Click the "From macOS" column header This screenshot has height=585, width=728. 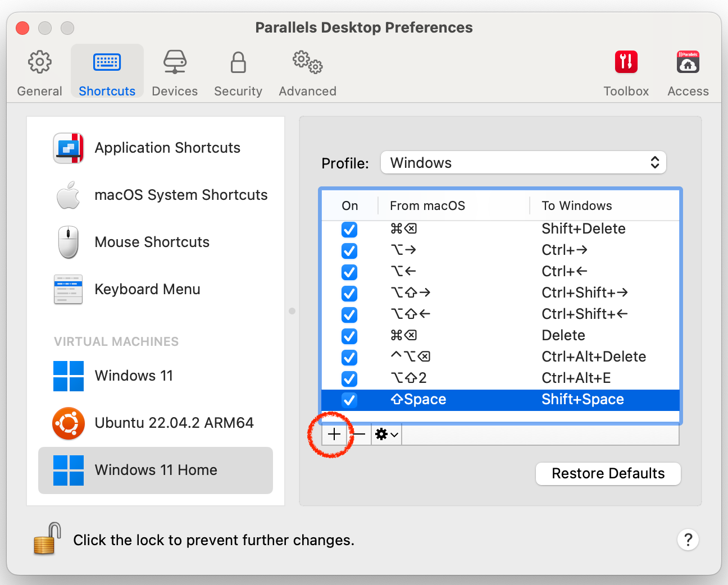427,205
